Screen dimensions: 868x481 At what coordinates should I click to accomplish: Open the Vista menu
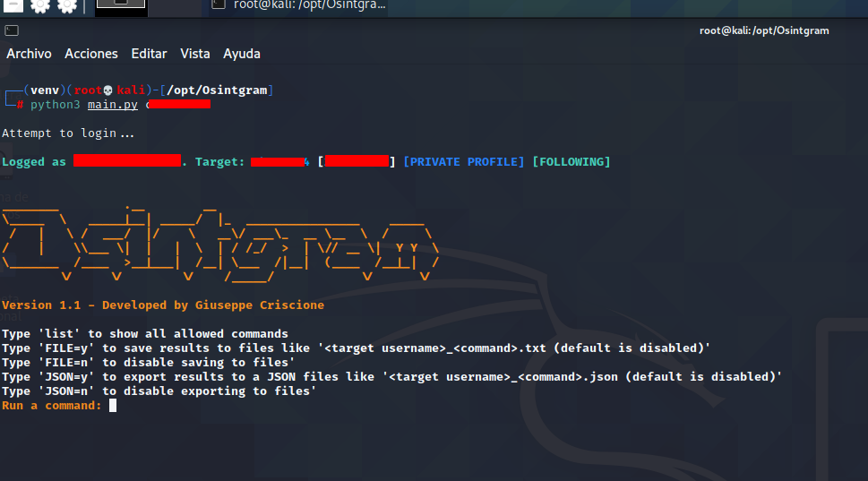pos(195,54)
